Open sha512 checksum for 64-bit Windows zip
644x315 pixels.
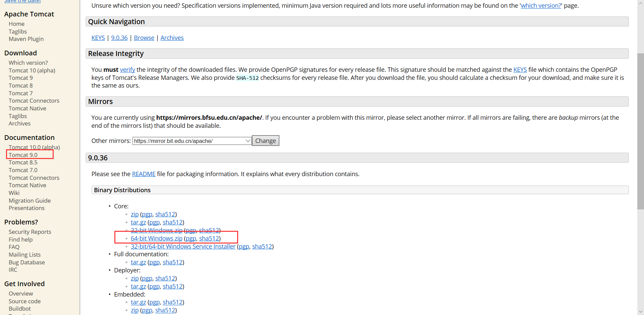point(209,239)
